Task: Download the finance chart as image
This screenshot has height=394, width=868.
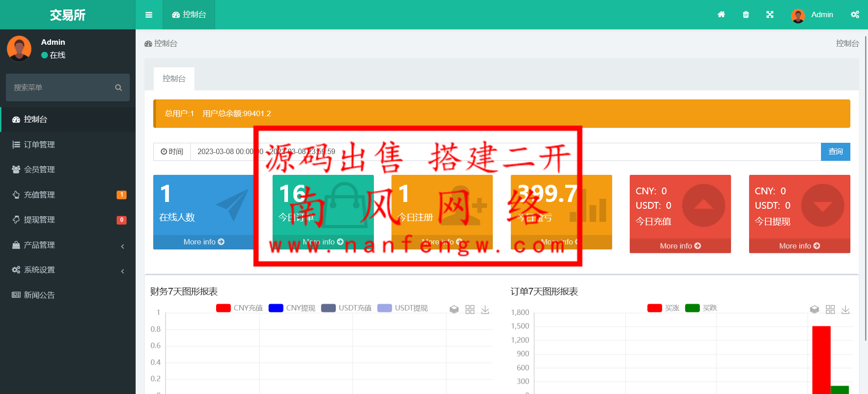Action: coord(485,310)
